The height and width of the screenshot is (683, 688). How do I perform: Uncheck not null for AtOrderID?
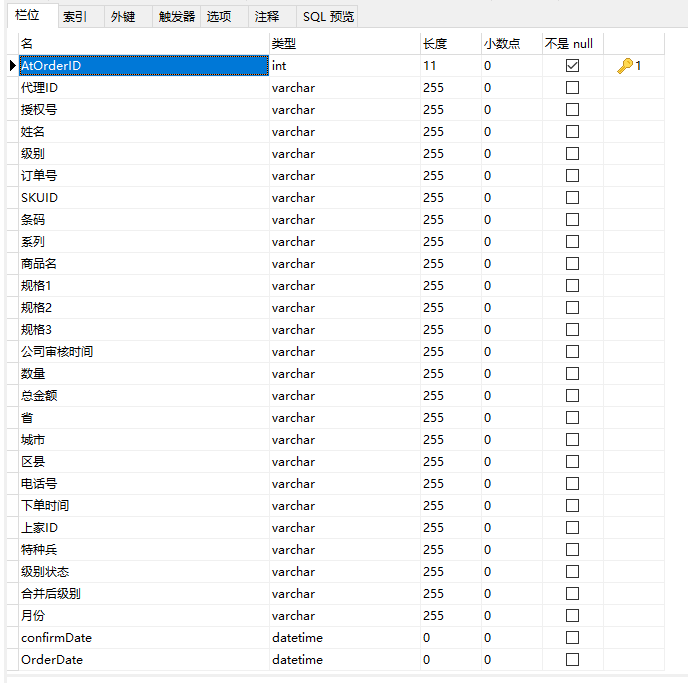pyautogui.click(x=572, y=66)
